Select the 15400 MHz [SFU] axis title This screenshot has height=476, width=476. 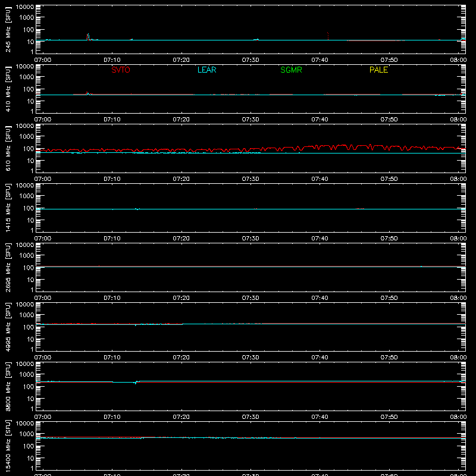[x=8, y=446]
